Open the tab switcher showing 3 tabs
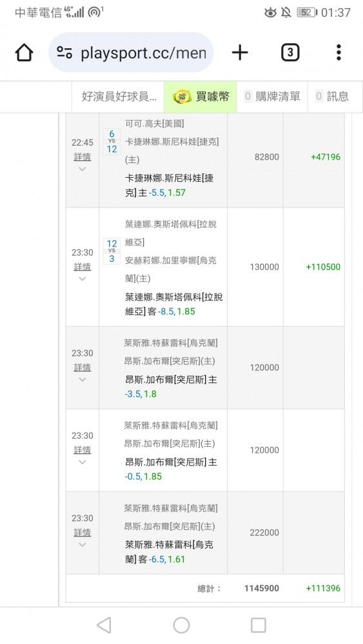This screenshot has height=644, width=363. click(290, 53)
